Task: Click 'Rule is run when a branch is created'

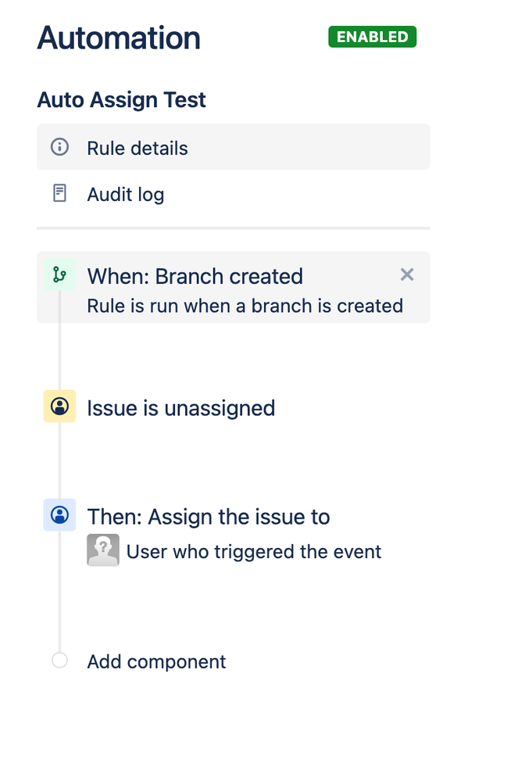Action: click(245, 306)
